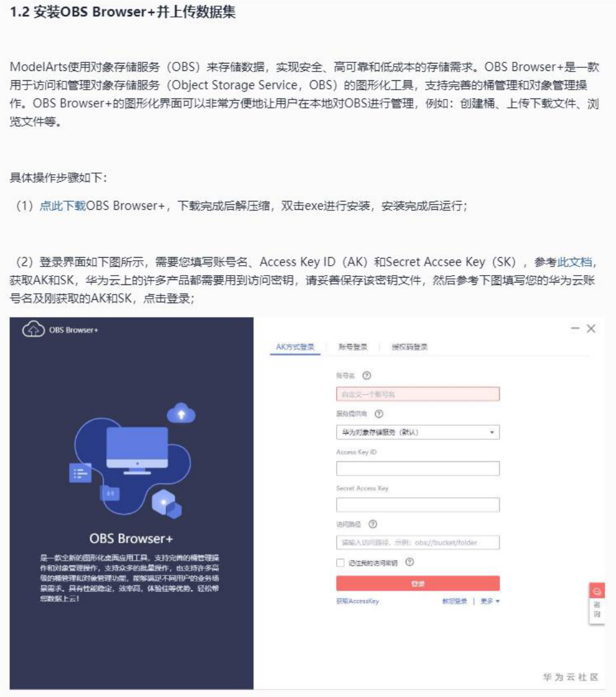
Task: Close the OBS Browser+ login window
Action: tap(591, 329)
